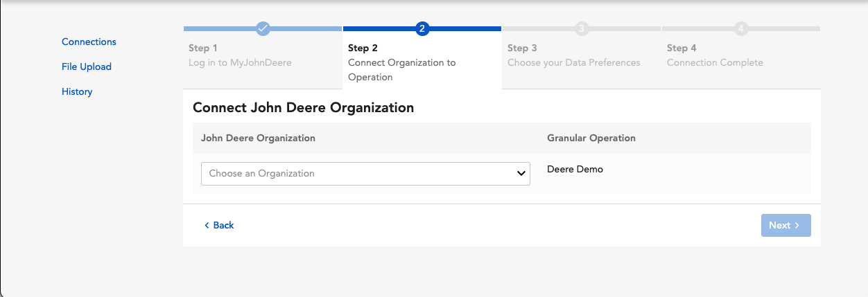Click the Connect John Deere Organization heading
Viewport: 868px width, 297px height.
coord(303,108)
